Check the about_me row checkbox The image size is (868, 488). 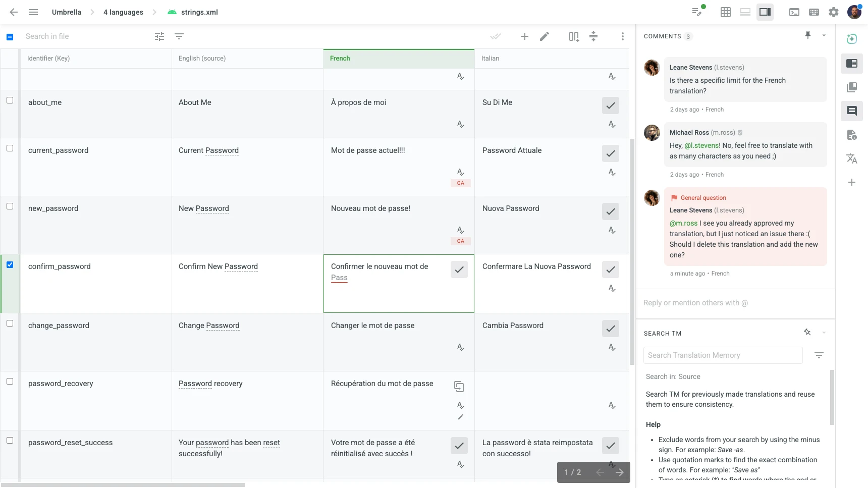[x=10, y=100]
